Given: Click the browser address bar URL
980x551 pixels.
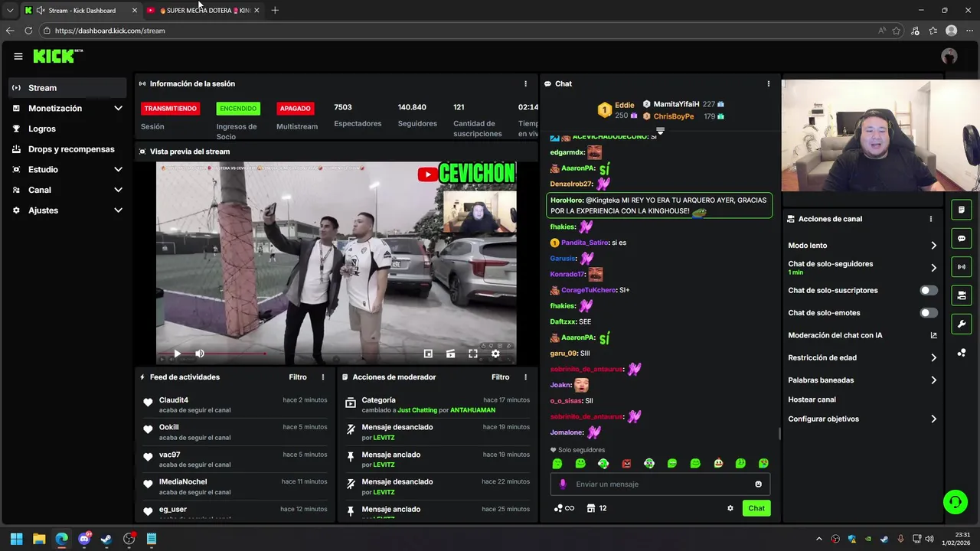Looking at the screenshot, I should (x=110, y=31).
